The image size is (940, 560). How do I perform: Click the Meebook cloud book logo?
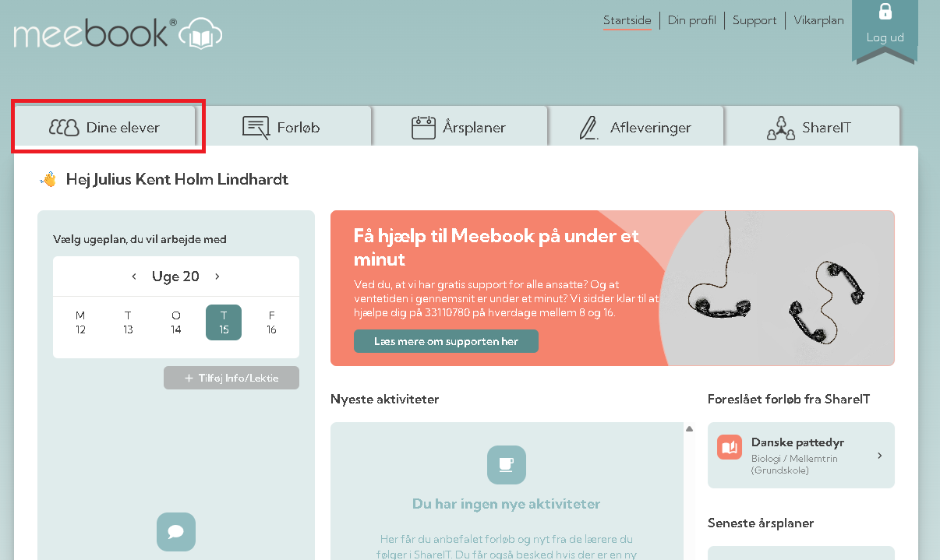coord(201,34)
